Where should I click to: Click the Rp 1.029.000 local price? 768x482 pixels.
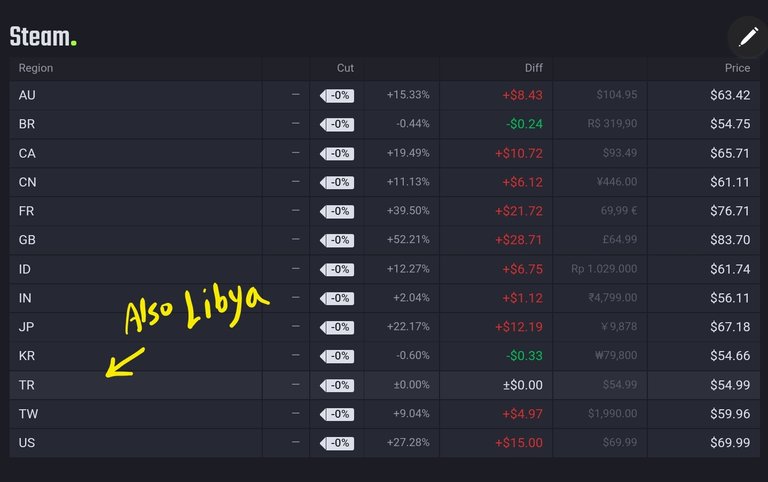click(604, 269)
